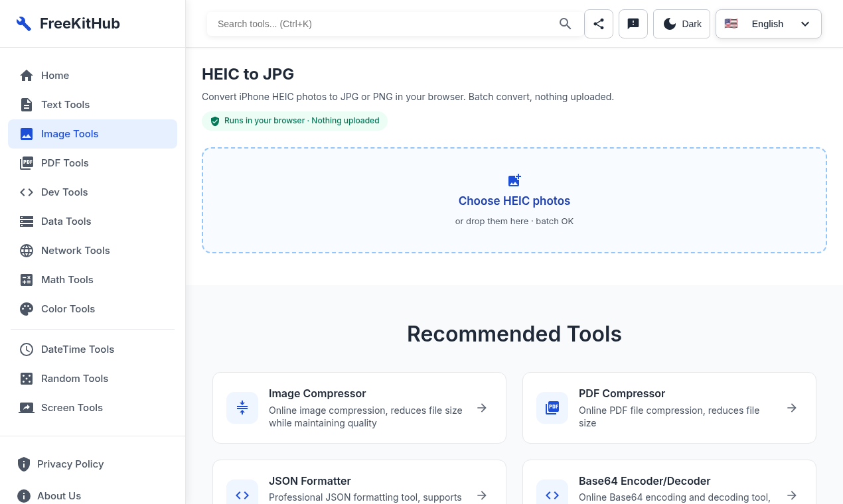Click the US flag icon

point(731,24)
